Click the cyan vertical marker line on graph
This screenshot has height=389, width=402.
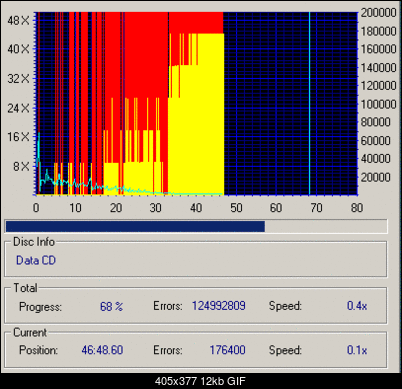point(309,103)
